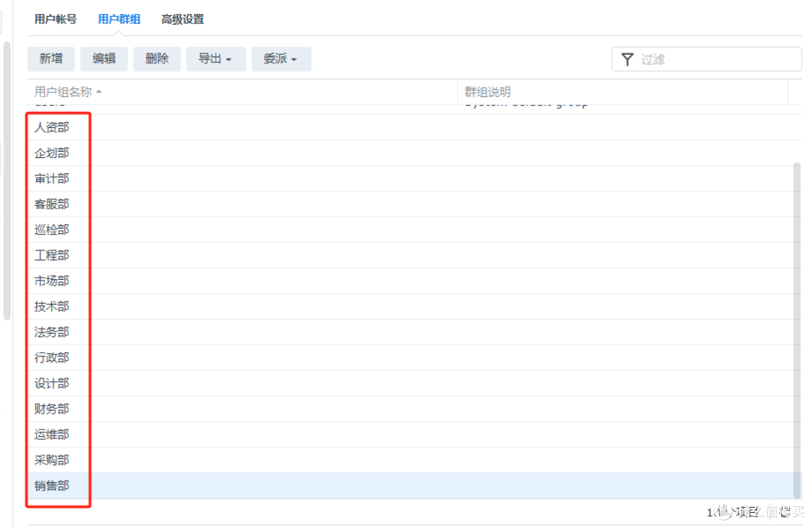
Task: Click the group list vertical scrollbar
Action: point(798,331)
